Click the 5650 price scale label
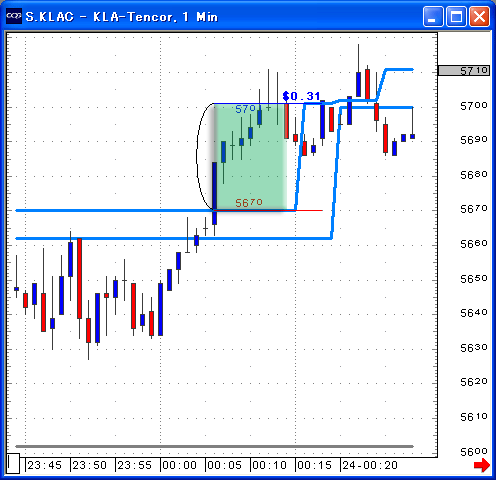 pyautogui.click(x=474, y=278)
